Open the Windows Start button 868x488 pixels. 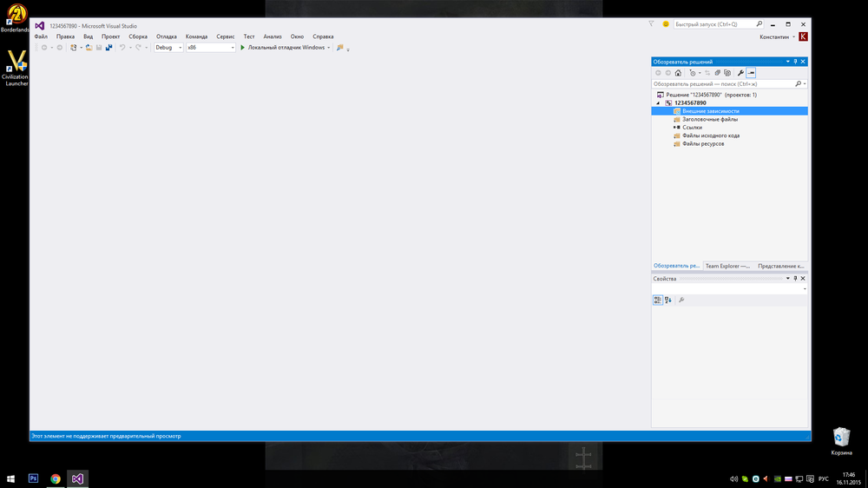10,478
